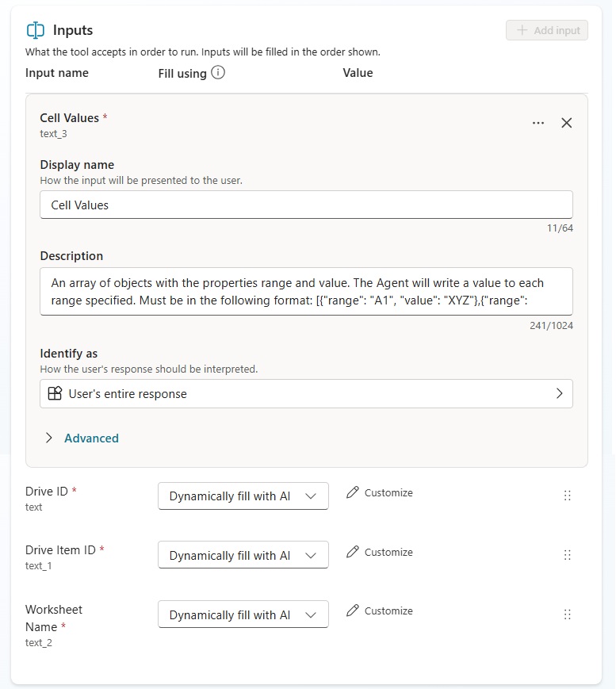Open the Identify as entity selector
The width and height of the screenshot is (616, 689).
(306, 393)
